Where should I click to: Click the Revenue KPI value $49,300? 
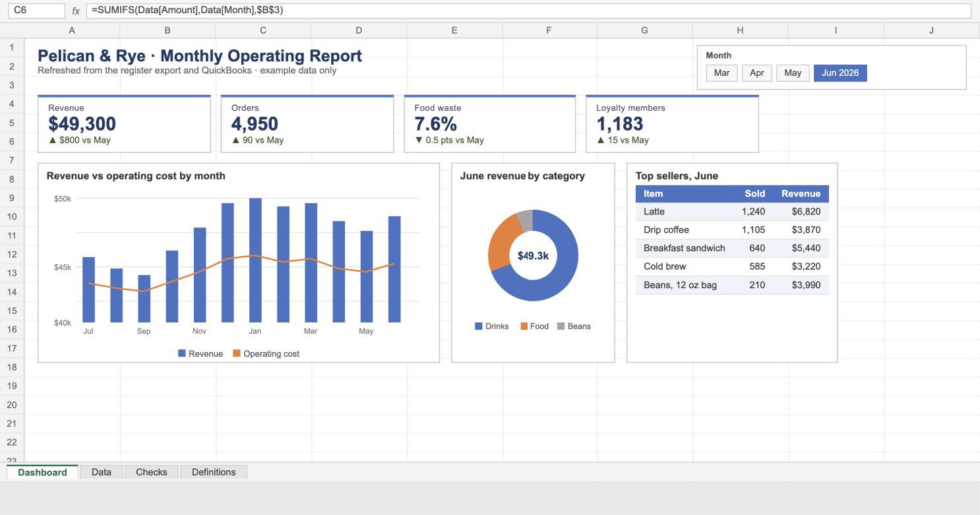82,124
